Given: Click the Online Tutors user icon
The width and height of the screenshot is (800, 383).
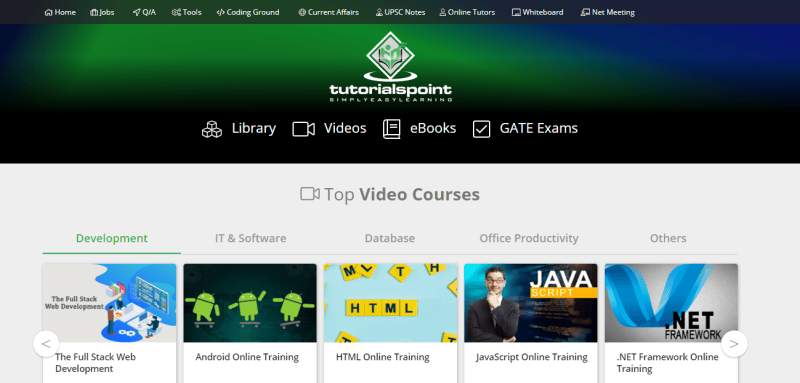Looking at the screenshot, I should click(442, 12).
